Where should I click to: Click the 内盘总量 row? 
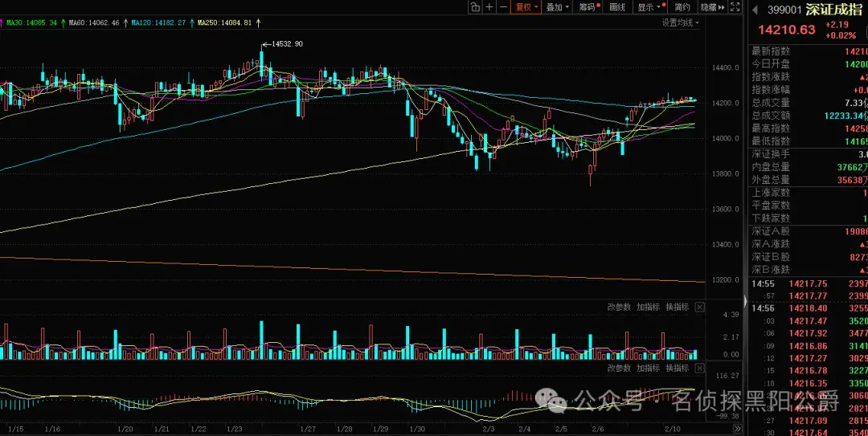click(x=809, y=167)
